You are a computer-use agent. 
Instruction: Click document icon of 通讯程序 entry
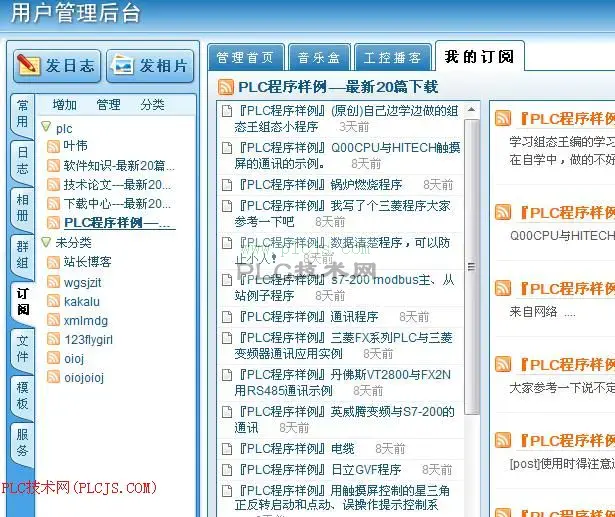(x=227, y=317)
